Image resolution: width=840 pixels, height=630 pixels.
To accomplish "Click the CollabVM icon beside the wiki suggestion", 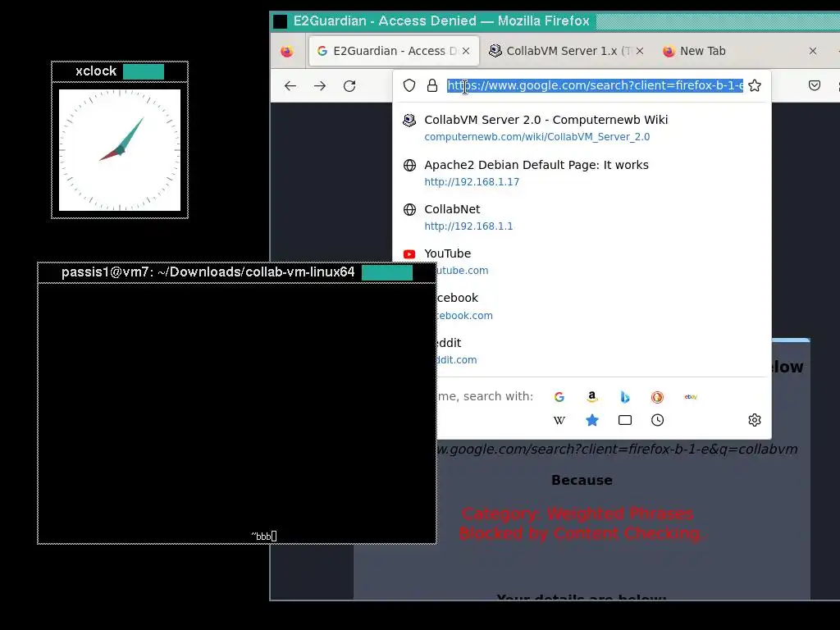I will [x=409, y=120].
